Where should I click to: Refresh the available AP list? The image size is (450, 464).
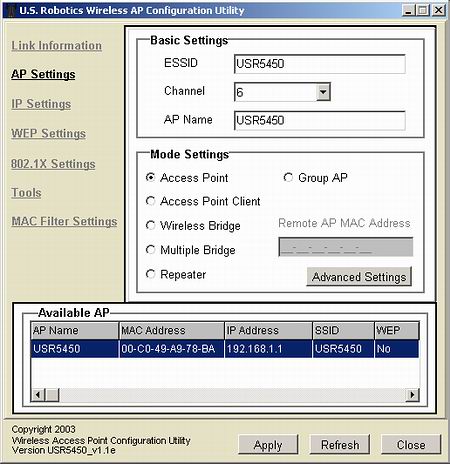pos(340,445)
